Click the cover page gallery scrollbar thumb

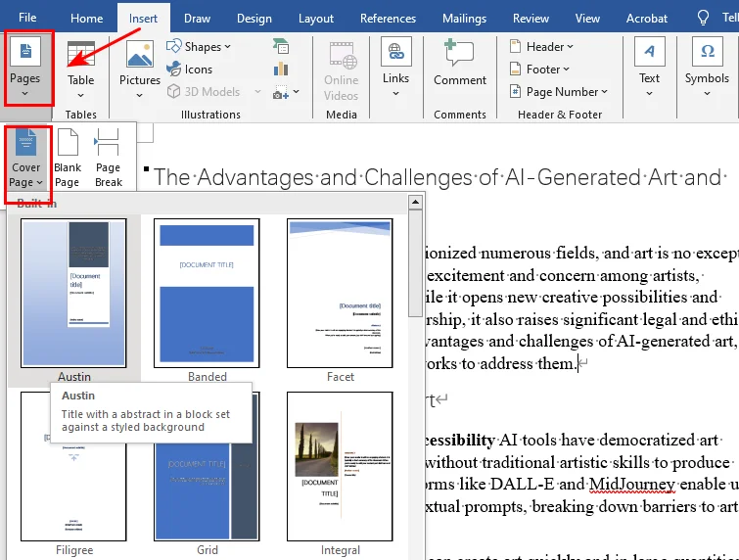pos(415,263)
